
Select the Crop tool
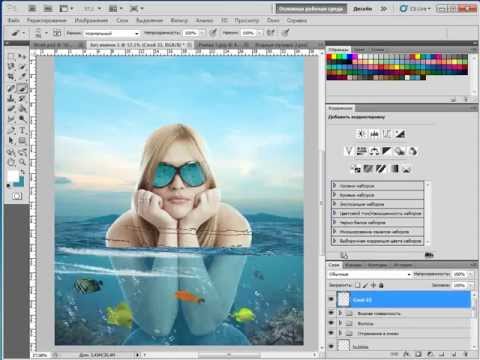pyautogui.click(x=11, y=77)
